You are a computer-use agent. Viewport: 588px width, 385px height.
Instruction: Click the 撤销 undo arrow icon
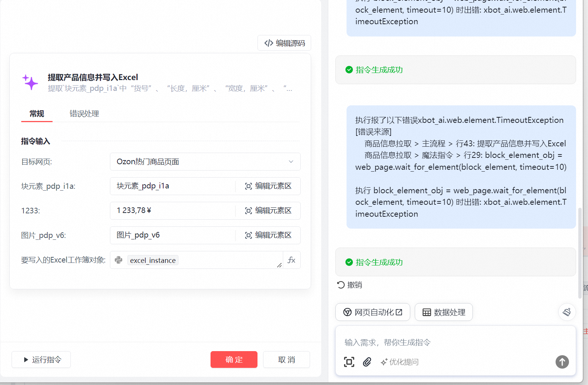(x=341, y=285)
